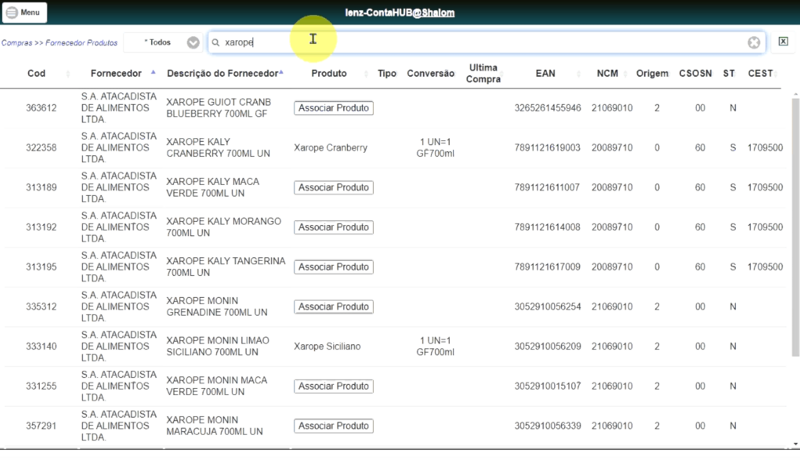Select the Xarope Cranberry product cell
The image size is (800, 460).
pos(331,148)
